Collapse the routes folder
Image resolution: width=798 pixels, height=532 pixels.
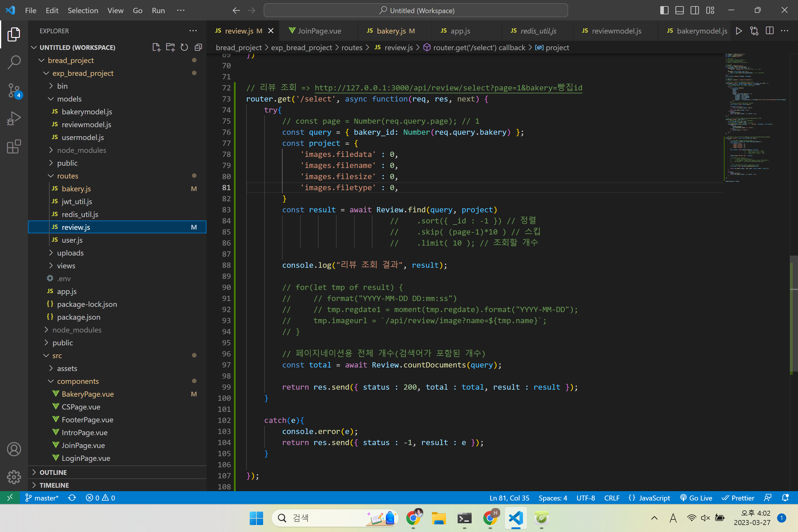pyautogui.click(x=117, y=176)
